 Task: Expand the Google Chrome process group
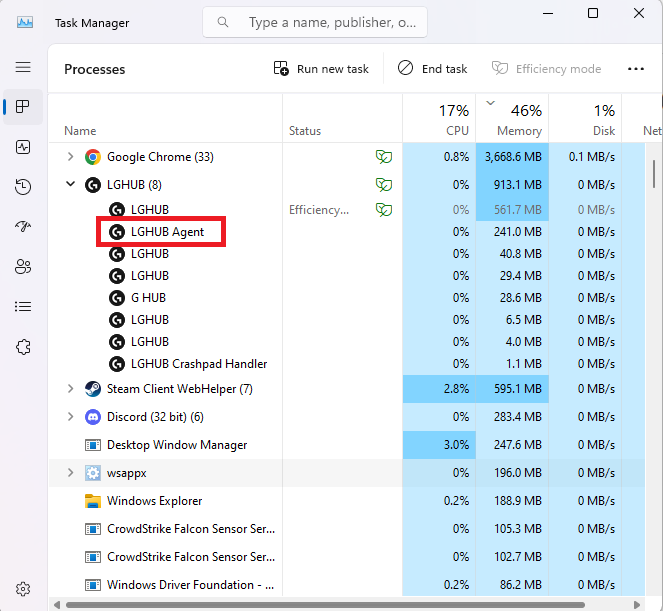coord(70,157)
